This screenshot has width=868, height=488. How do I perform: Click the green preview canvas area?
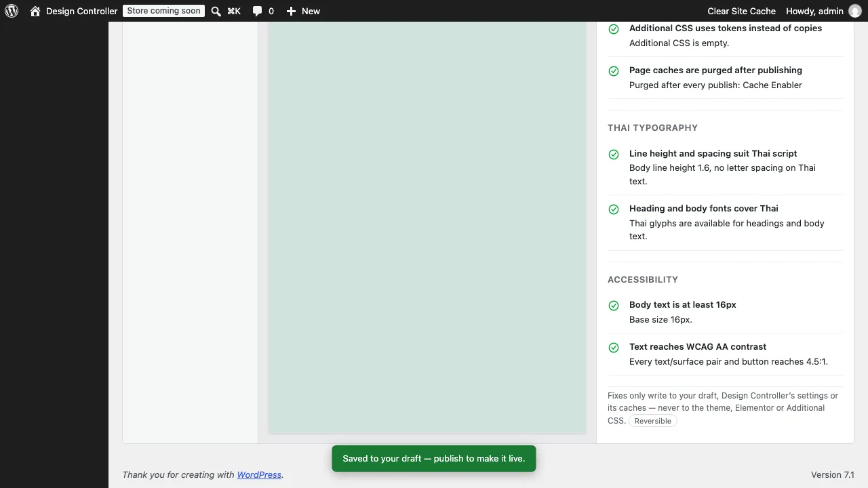(427, 227)
